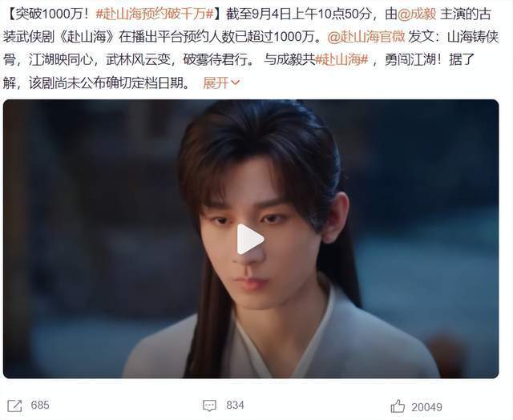Click the comment count 834
Viewport: 513px width, 420px height.
point(235,406)
